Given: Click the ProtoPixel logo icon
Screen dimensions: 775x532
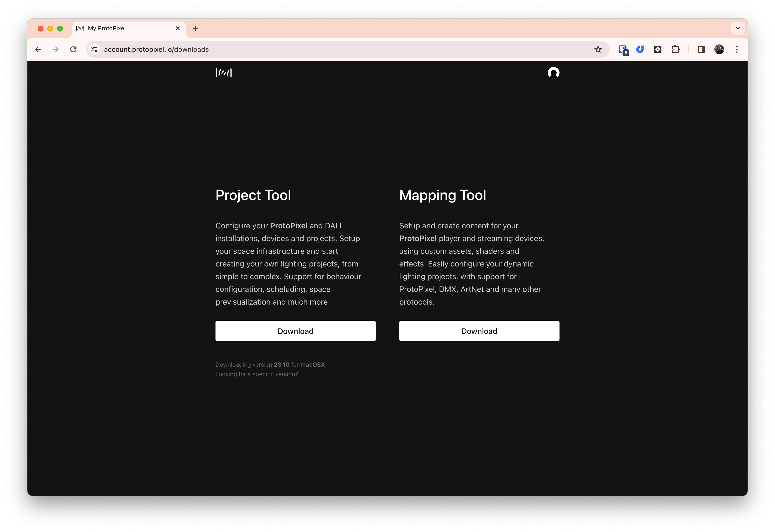Looking at the screenshot, I should point(223,73).
